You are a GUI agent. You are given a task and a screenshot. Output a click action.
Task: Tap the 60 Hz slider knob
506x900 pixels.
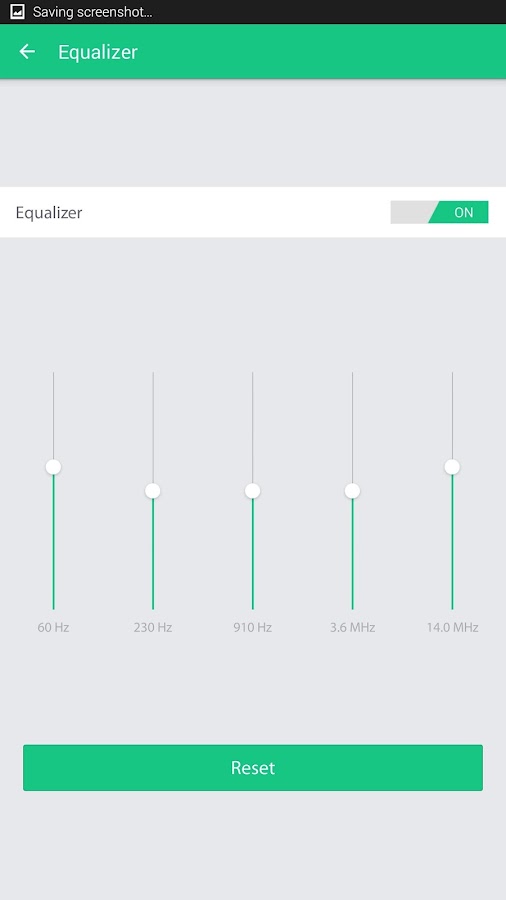click(53, 467)
